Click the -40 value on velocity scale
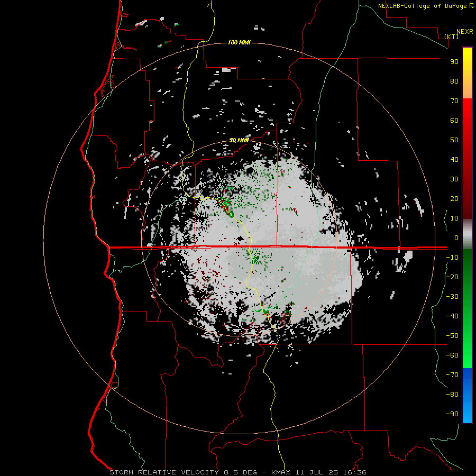The width and height of the screenshot is (476, 476). point(452,316)
